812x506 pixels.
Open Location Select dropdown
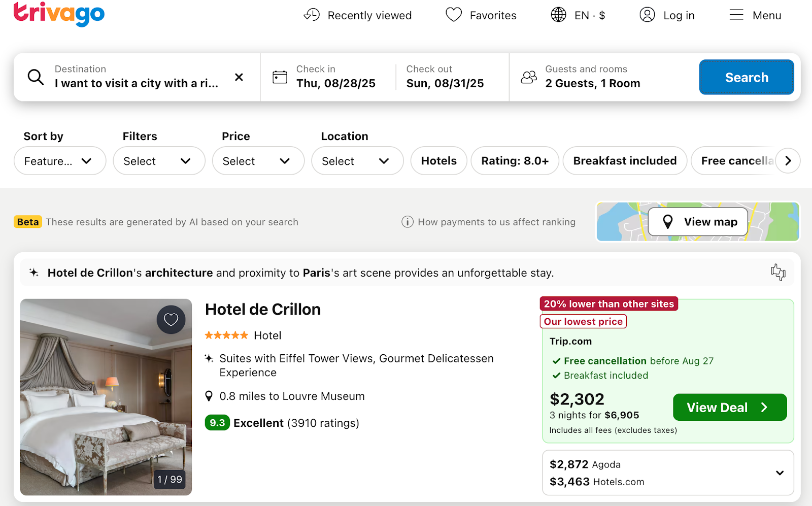(357, 161)
